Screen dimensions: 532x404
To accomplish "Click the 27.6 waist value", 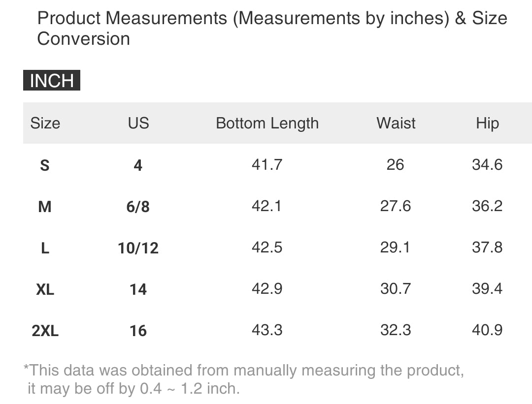I will click(395, 206).
